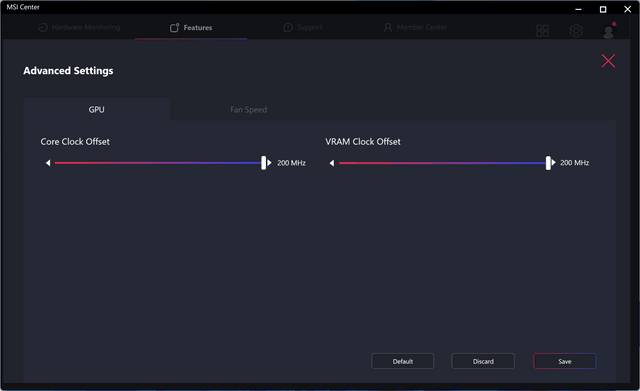The width and height of the screenshot is (640, 391).
Task: Click the VRAM Clock Offset label
Action: click(x=363, y=142)
